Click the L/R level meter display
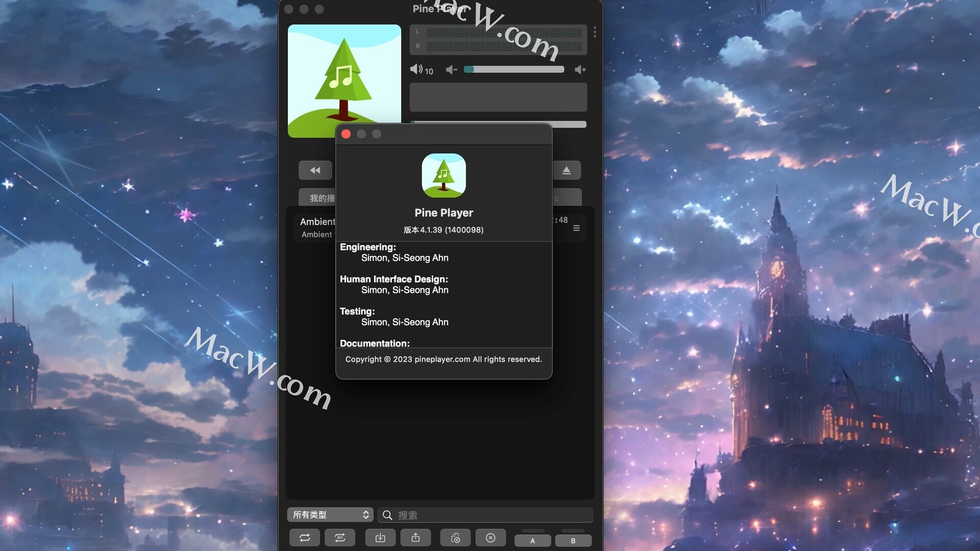The height and width of the screenshot is (551, 980). pyautogui.click(x=498, y=39)
